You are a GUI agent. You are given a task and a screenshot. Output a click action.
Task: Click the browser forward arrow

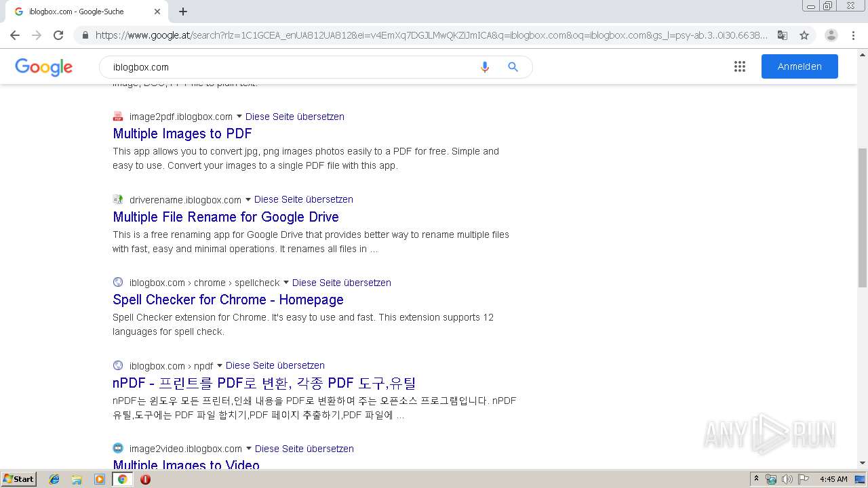point(37,35)
